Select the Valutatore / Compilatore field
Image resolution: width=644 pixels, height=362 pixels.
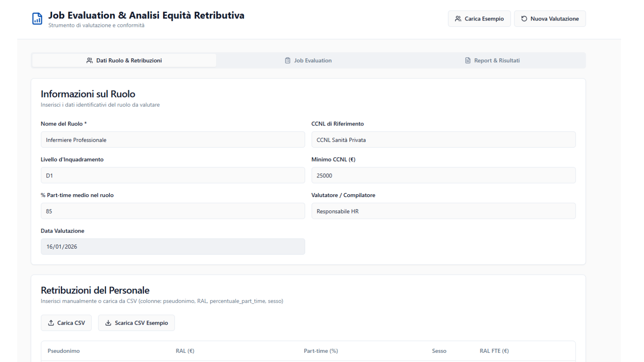[x=443, y=211]
